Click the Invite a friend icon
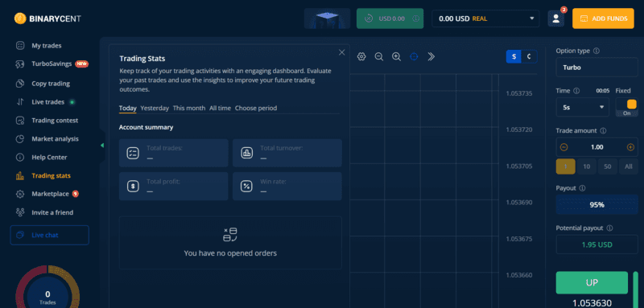Viewport: 644px width, 308px height. pyautogui.click(x=19, y=212)
